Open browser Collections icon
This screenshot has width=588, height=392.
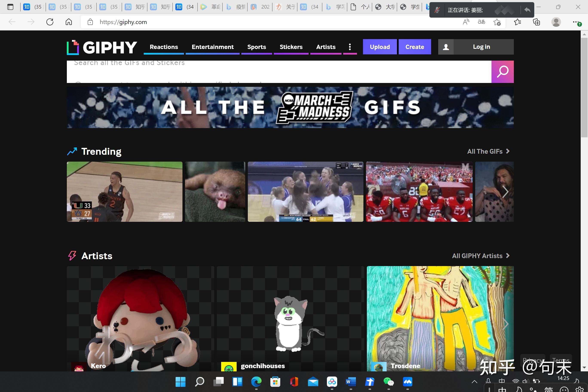point(536,22)
